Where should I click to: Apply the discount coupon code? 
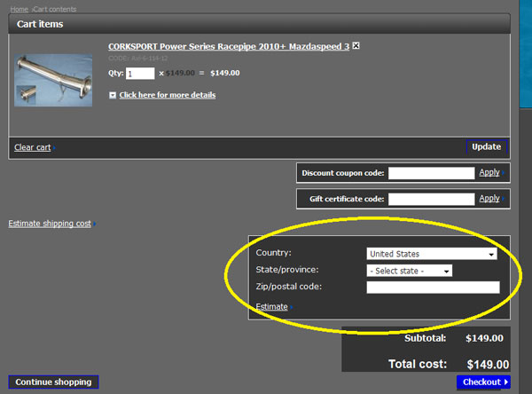coord(489,173)
